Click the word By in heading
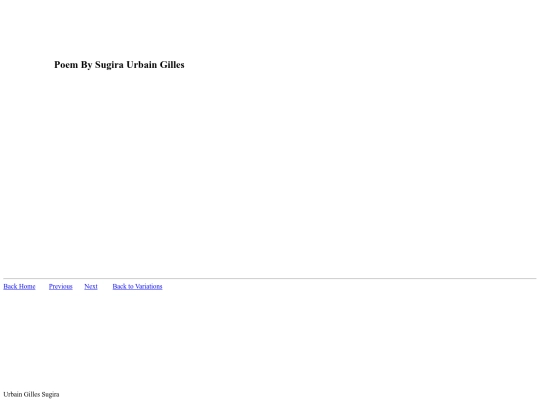The width and height of the screenshot is (540, 405). pos(86,65)
